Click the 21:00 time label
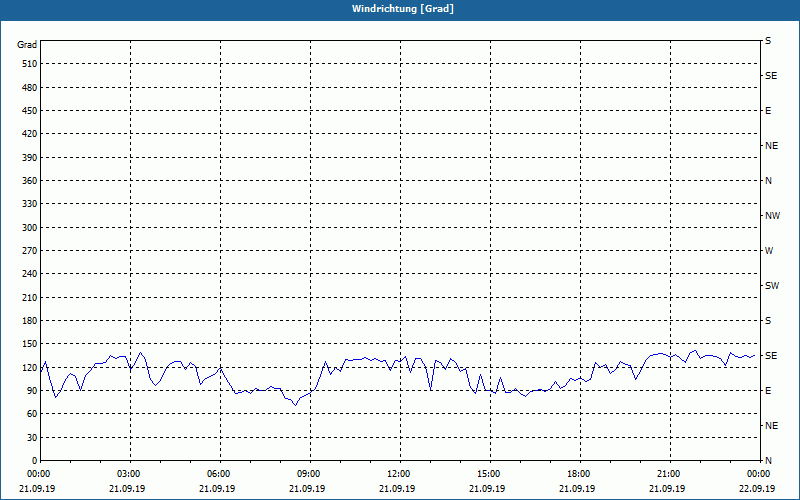This screenshot has width=800, height=500. [667, 474]
